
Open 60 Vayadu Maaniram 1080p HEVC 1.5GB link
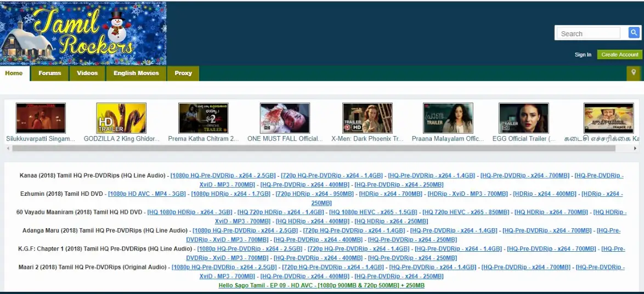(x=374, y=212)
